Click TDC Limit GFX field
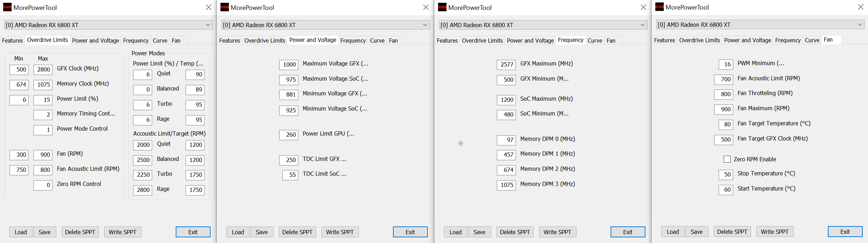 tap(289, 160)
